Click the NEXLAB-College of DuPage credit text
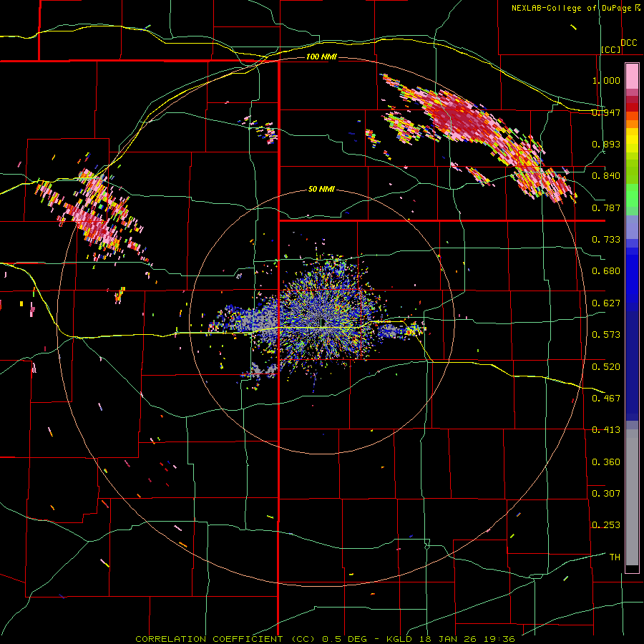Viewport: 644px width, 644px height. tap(575, 8)
